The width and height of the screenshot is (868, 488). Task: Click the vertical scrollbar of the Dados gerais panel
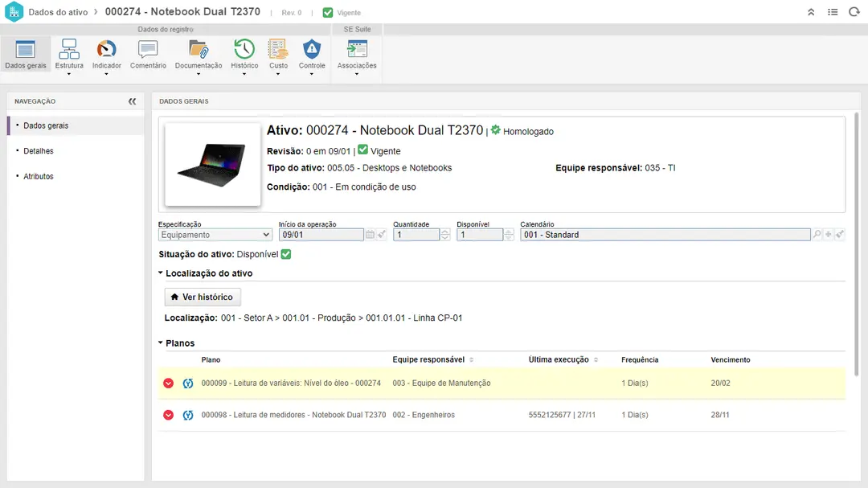[x=857, y=244]
